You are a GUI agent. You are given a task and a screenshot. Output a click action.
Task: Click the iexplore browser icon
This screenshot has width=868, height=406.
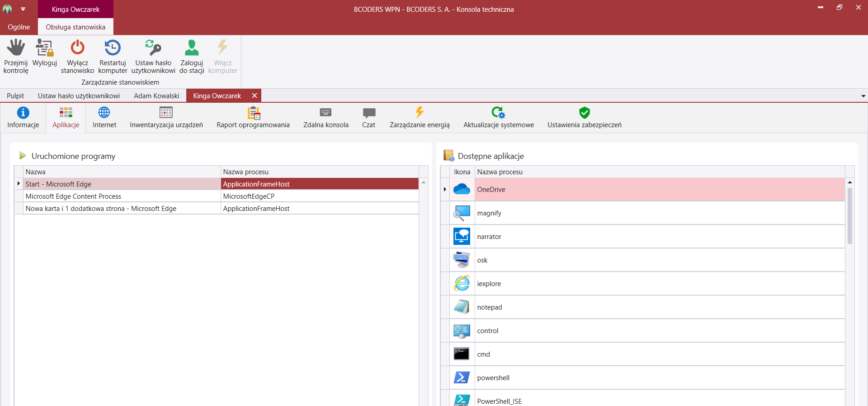click(462, 283)
